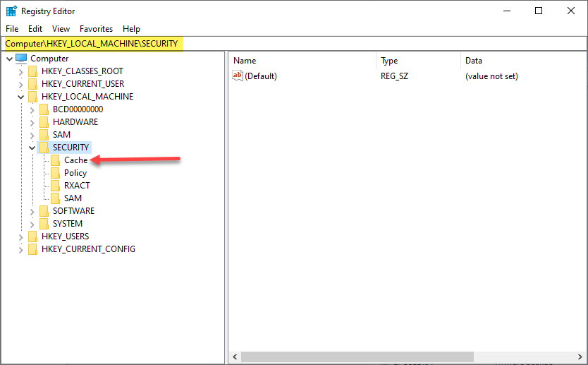Select the BCD00000000 key label
The height and width of the screenshot is (365, 588).
[x=78, y=109]
